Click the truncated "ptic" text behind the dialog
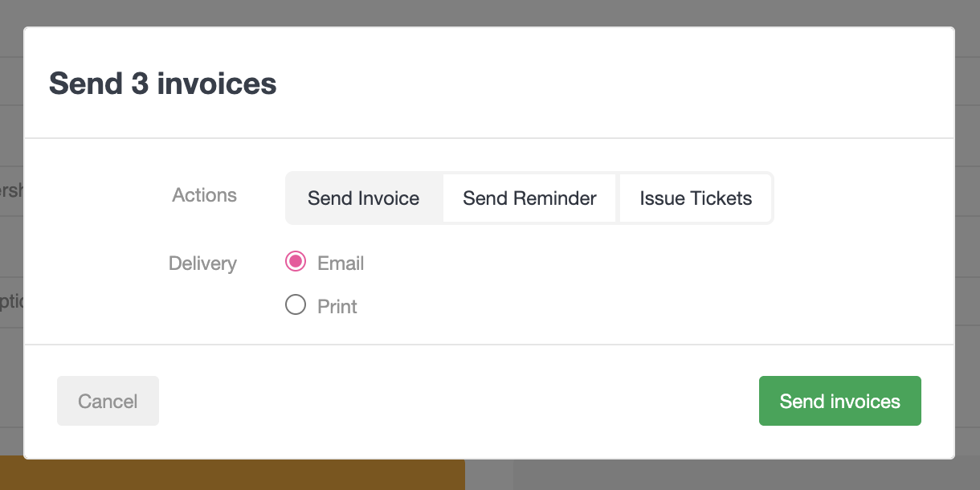Viewport: 980px width, 490px height. pos(11,302)
